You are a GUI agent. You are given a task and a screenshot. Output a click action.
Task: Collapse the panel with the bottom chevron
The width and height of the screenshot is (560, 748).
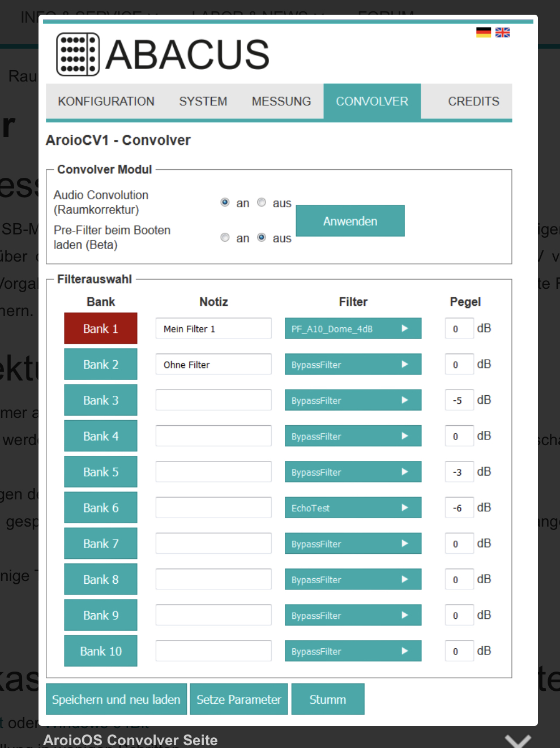pyautogui.click(x=518, y=740)
